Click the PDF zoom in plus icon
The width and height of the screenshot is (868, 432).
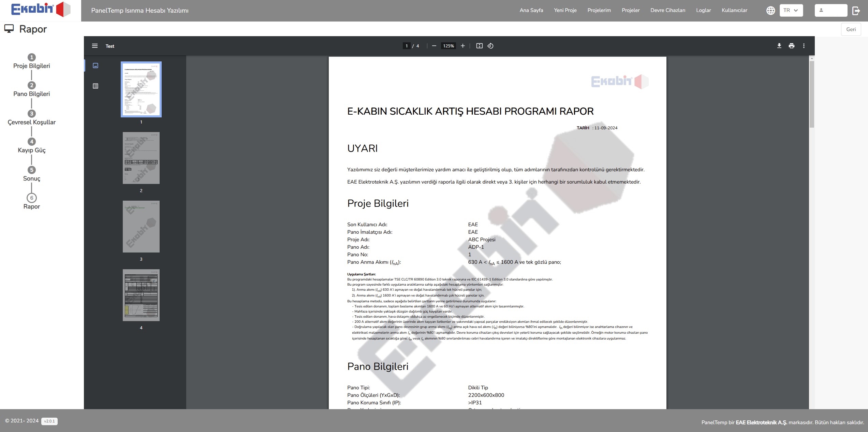[x=462, y=46]
